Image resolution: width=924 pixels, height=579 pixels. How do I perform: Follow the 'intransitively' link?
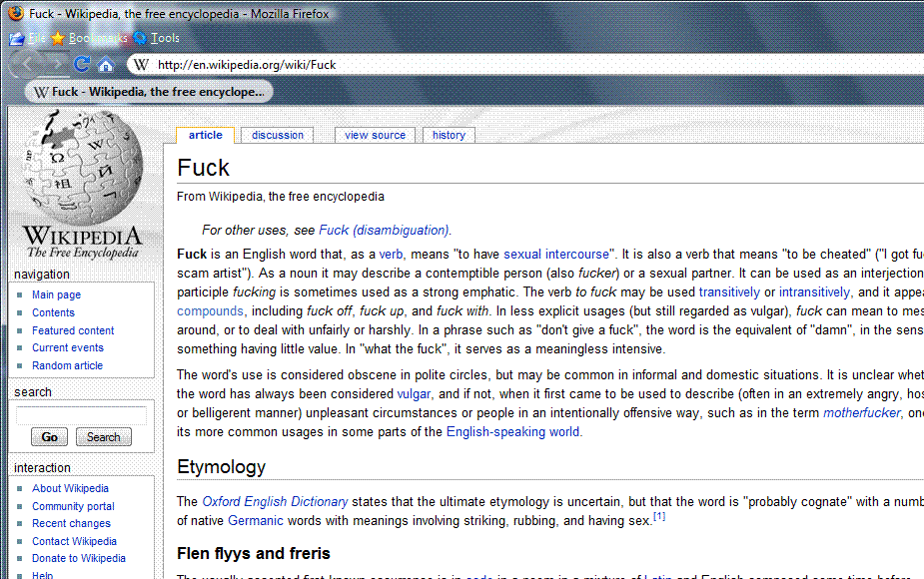click(x=814, y=292)
